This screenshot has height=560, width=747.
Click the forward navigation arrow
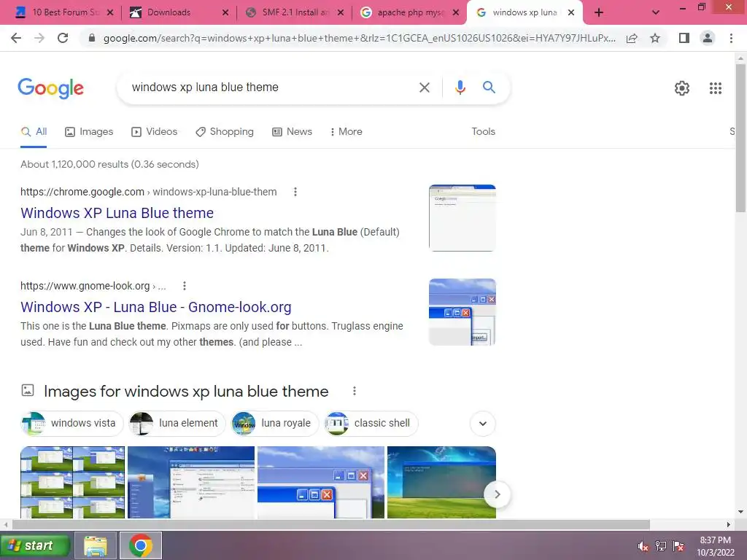tap(39, 38)
